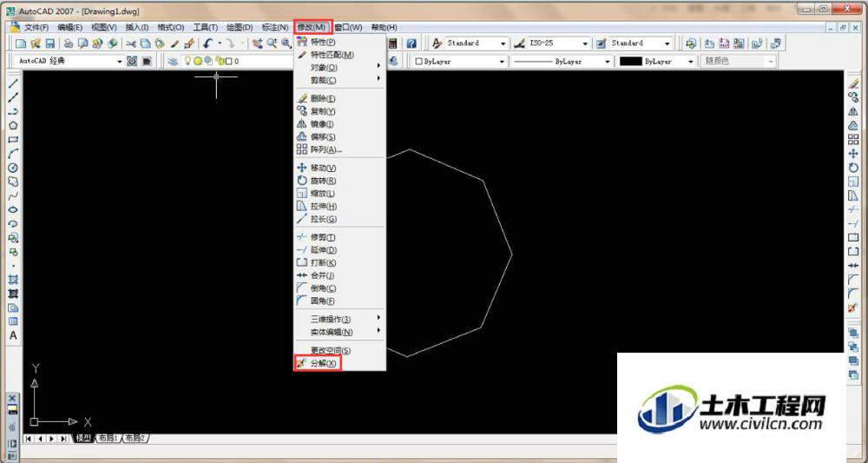Select the Circle tool in draw toolbar
Image resolution: width=868 pixels, height=463 pixels.
pyautogui.click(x=13, y=168)
